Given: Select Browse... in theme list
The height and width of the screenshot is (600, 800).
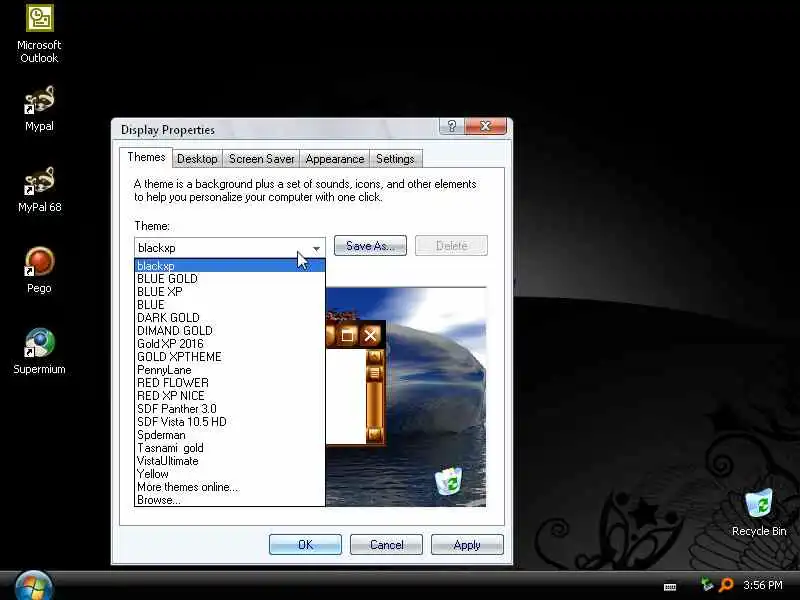Looking at the screenshot, I should (230, 500).
